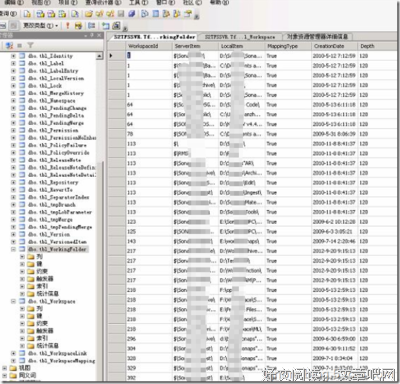This screenshot has height=384, width=400.
Task: Click the New Query toolbar icon
Action: (x=27, y=14)
